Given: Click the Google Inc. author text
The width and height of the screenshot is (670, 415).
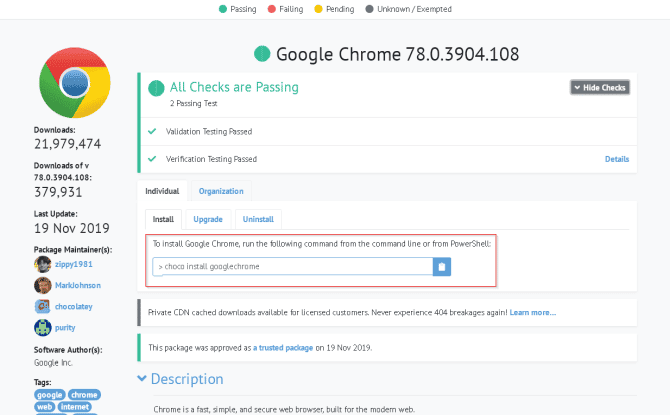Looking at the screenshot, I should click(x=53, y=362).
